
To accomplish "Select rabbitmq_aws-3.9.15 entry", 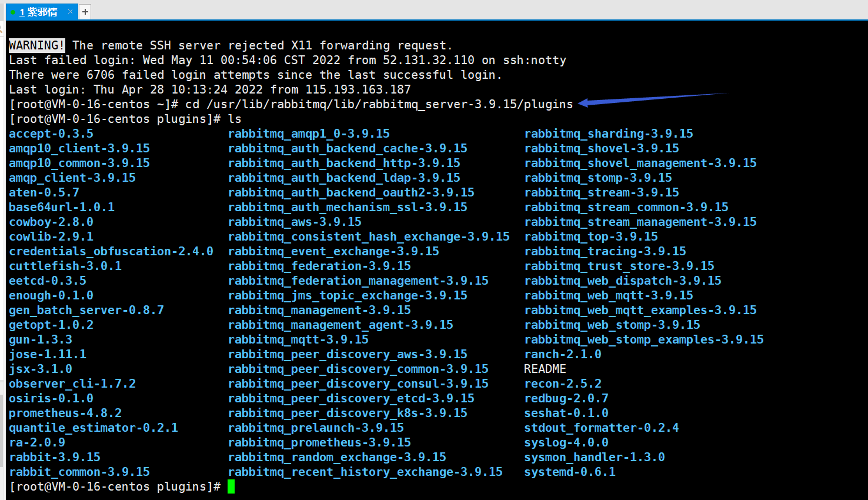I will (x=295, y=222).
